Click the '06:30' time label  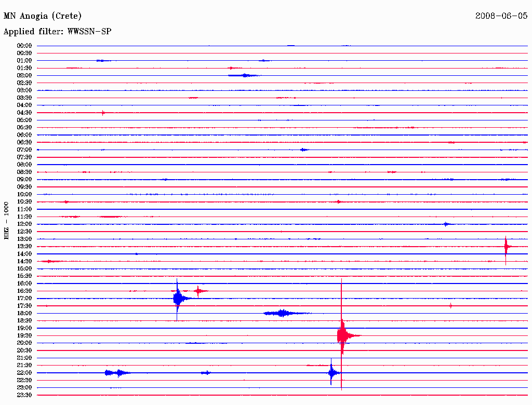24,142
